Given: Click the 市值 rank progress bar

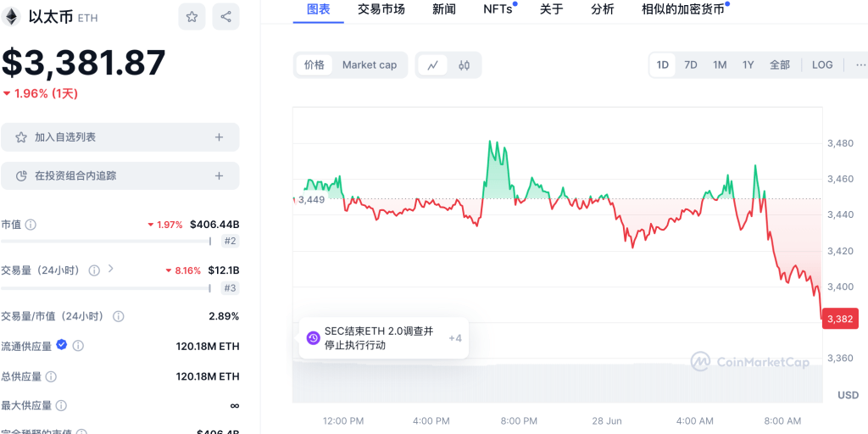Looking at the screenshot, I should click(105, 242).
